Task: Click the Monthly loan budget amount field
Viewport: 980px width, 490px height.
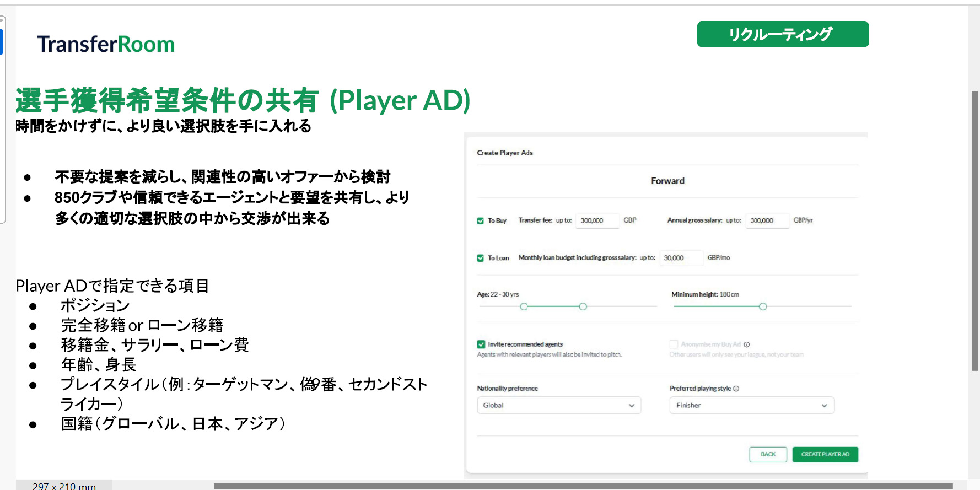Action: tap(681, 258)
